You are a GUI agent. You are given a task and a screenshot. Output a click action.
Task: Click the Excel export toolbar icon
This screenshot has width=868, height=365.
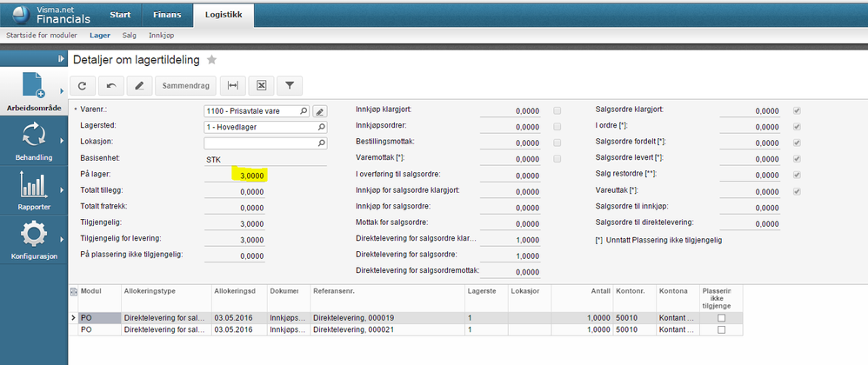pyautogui.click(x=261, y=86)
